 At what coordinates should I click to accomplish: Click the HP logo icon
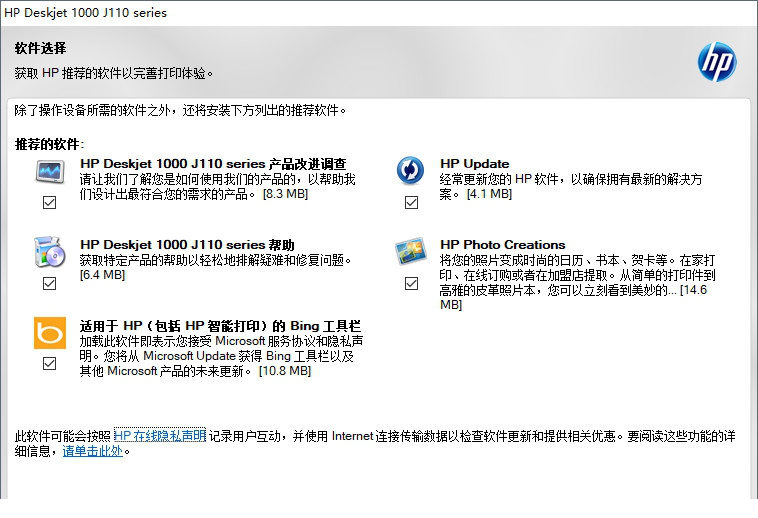tap(717, 61)
